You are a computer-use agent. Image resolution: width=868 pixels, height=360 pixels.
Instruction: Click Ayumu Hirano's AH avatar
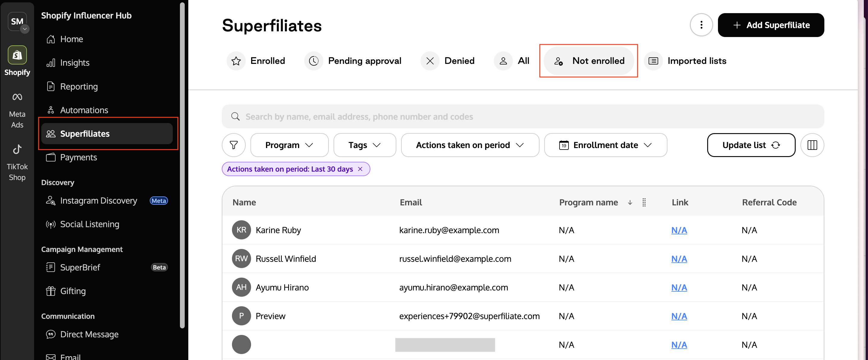tap(241, 287)
